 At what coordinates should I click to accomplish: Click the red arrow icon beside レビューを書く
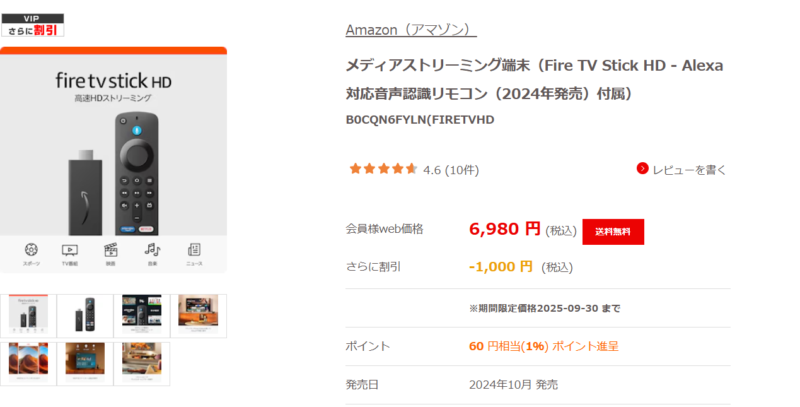coord(643,169)
